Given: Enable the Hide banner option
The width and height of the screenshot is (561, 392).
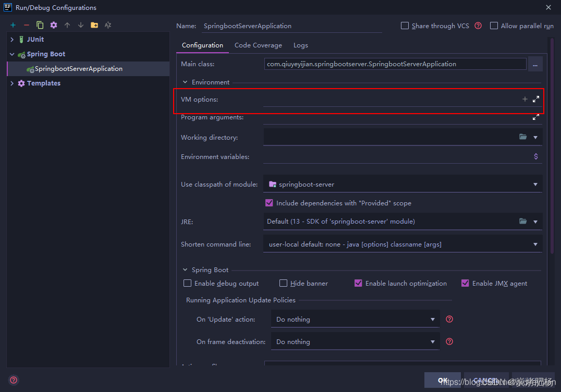Looking at the screenshot, I should pos(283,283).
